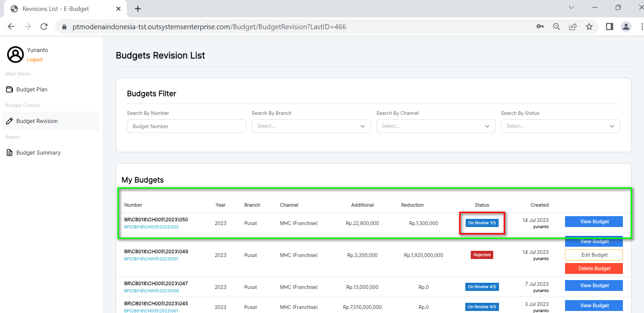The image size is (644, 313).
Task: Expand the Search By Branch dropdown
Action: [311, 126]
